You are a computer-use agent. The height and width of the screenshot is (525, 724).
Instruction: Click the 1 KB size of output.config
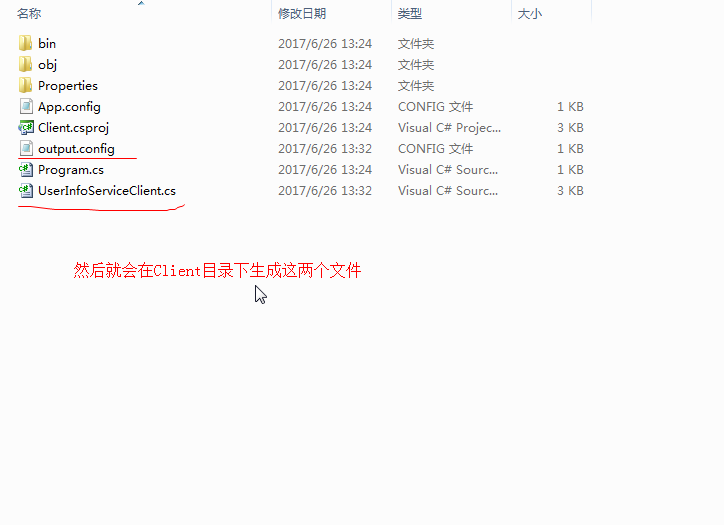coord(570,149)
